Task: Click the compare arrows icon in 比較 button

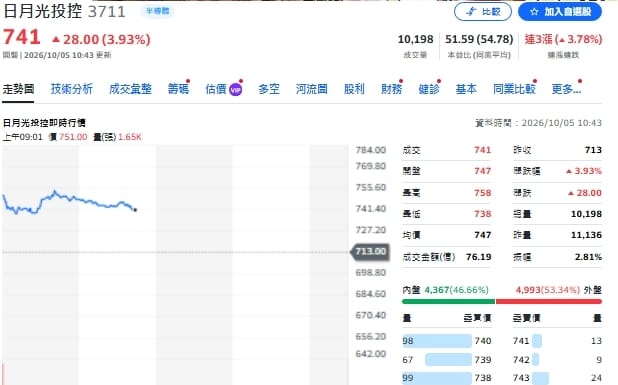Action: pyautogui.click(x=471, y=12)
